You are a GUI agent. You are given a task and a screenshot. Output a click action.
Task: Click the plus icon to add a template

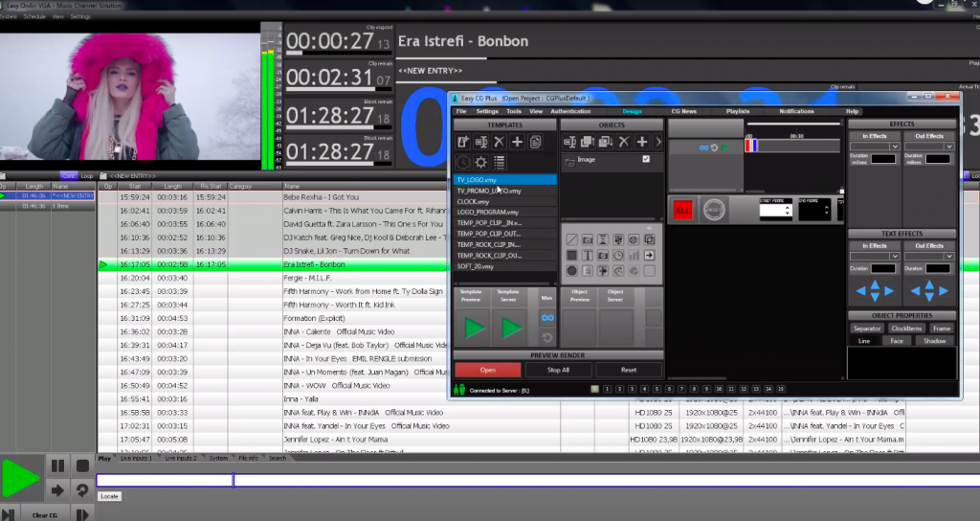pyautogui.click(x=517, y=142)
